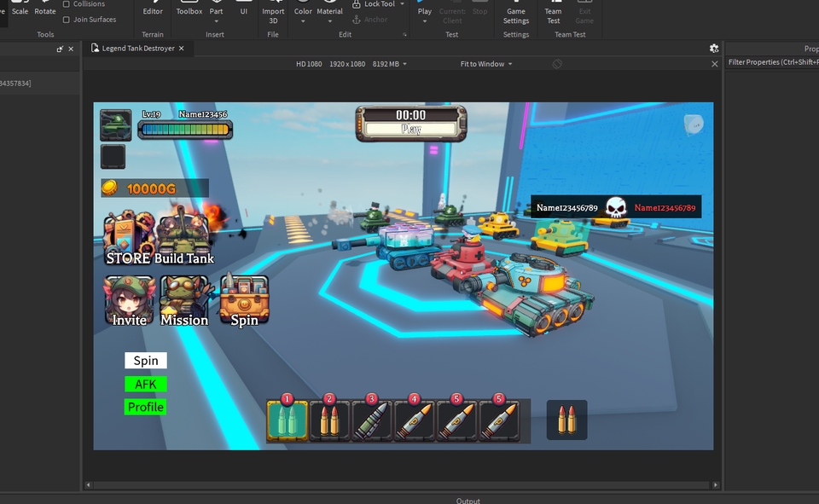Open the Mission panel icon
819x504 pixels.
tap(184, 300)
